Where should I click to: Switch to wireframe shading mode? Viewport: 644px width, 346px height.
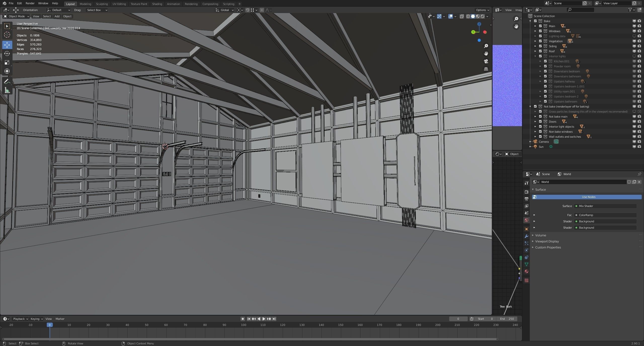468,16
